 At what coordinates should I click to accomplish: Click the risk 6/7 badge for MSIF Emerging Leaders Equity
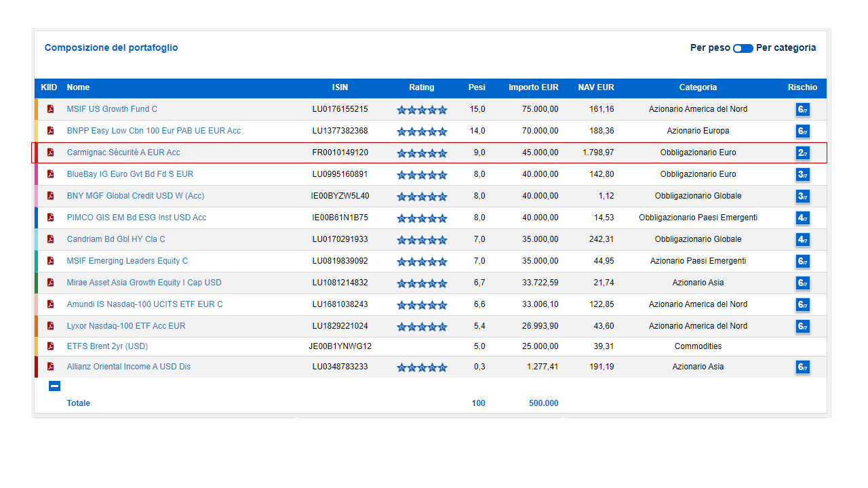click(803, 262)
